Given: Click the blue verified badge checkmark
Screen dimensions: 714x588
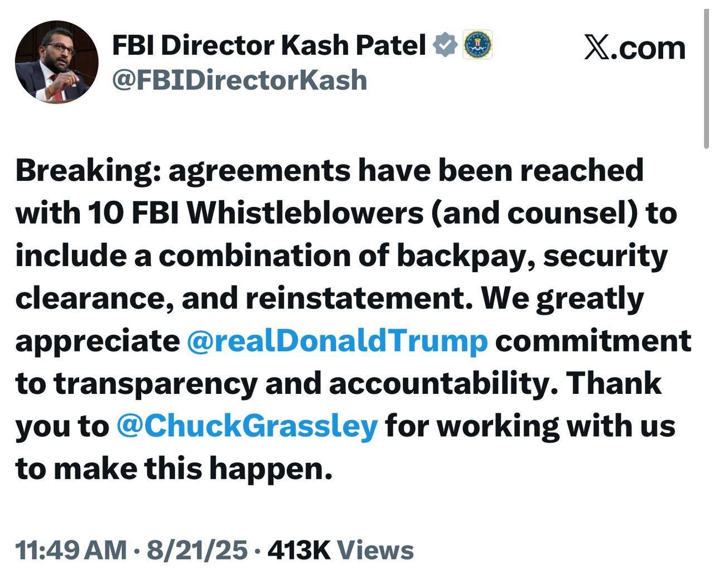Looking at the screenshot, I should pyautogui.click(x=446, y=44).
